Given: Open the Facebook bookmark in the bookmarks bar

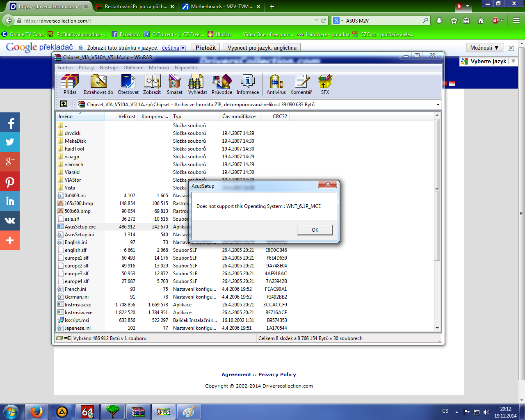Looking at the screenshot, I should [x=126, y=34].
